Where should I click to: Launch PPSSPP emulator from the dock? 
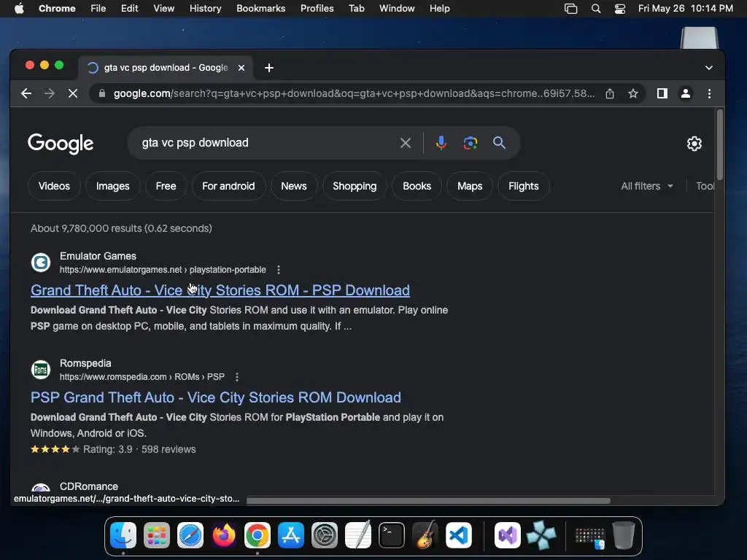click(x=541, y=535)
